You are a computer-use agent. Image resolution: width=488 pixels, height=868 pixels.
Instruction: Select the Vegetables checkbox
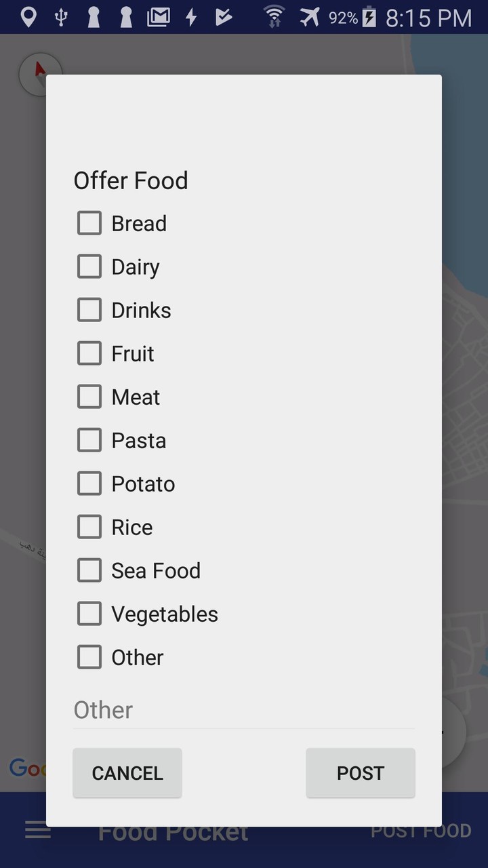click(x=89, y=613)
